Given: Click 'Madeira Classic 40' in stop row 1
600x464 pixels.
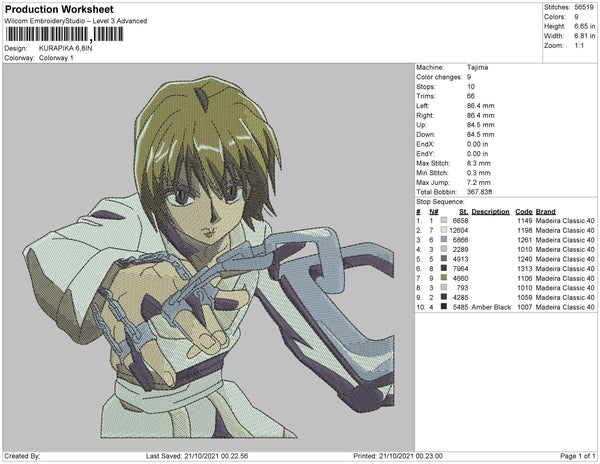Looking at the screenshot, I should point(565,221).
